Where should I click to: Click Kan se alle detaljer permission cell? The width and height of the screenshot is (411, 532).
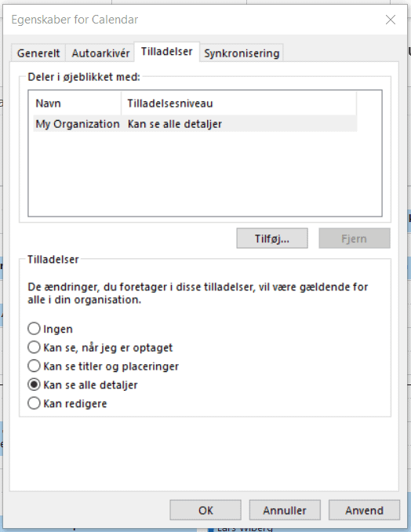[174, 124]
